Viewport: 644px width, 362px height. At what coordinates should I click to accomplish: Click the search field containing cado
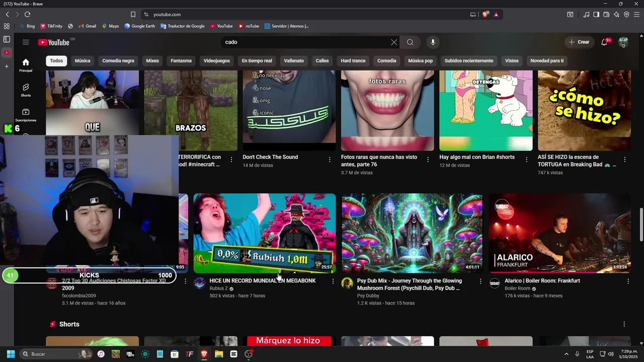[x=307, y=42]
